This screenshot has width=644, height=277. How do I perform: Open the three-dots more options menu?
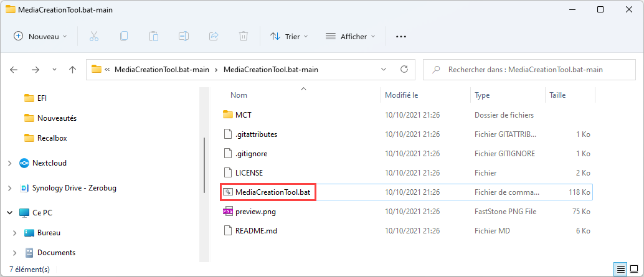click(401, 37)
